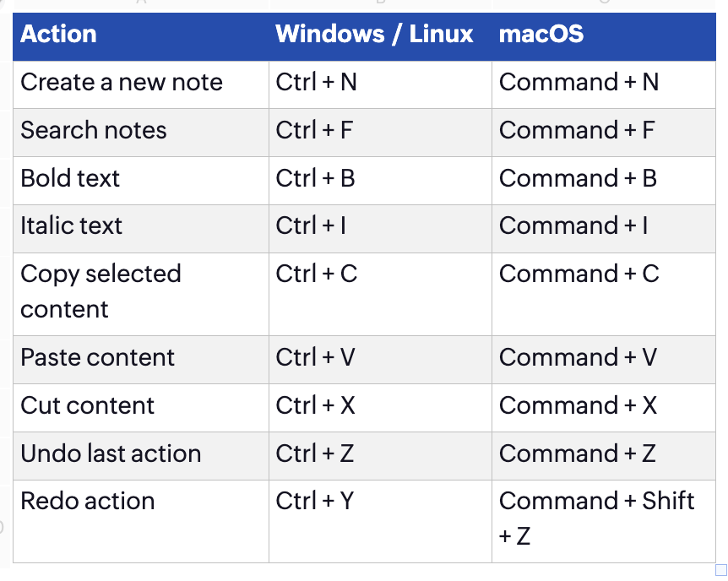Click the "Cut content" action cell
Image resolution: width=728 pixels, height=581 pixels.
pyautogui.click(x=87, y=405)
